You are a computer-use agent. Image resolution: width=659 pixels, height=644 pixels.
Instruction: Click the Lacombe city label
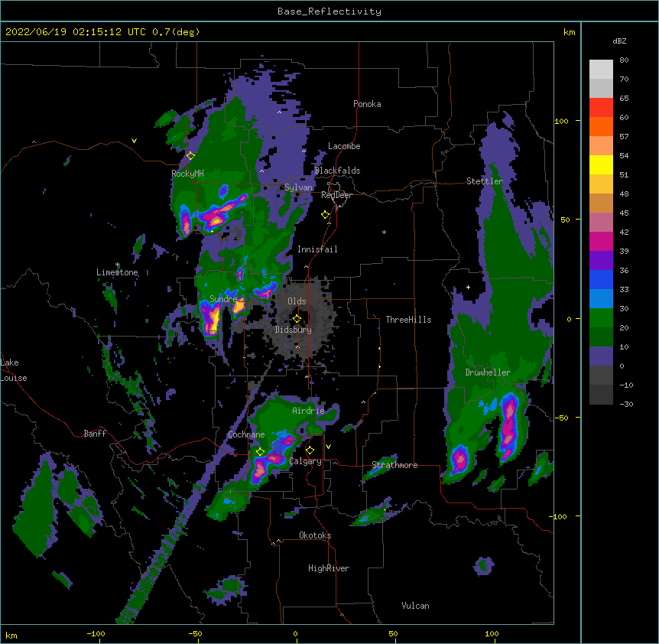tap(344, 146)
